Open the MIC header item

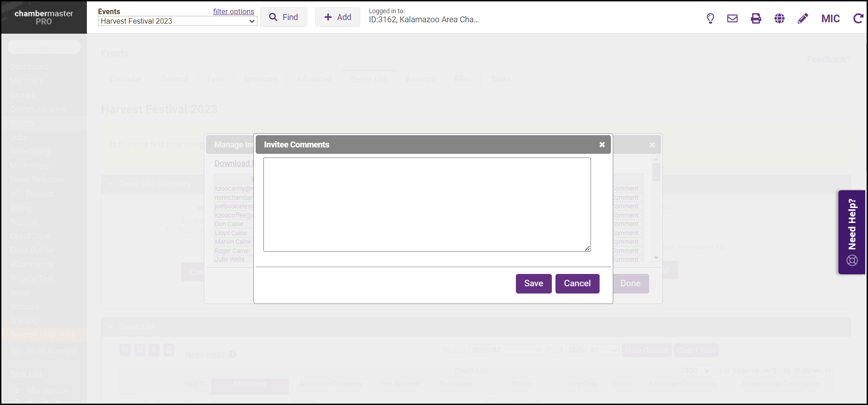830,19
